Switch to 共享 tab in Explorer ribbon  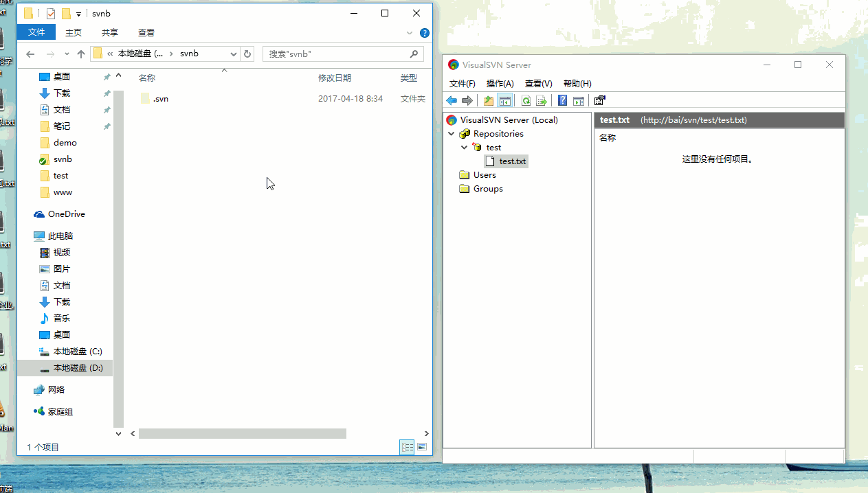[x=110, y=32]
